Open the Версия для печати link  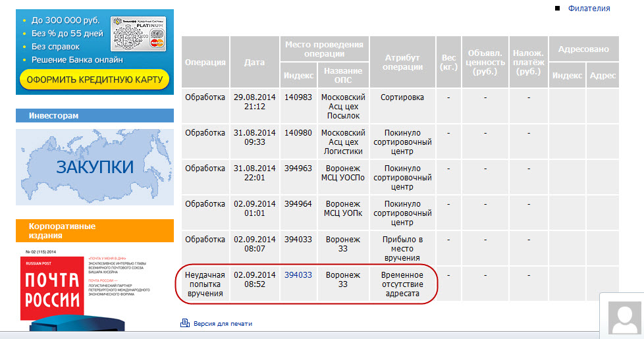222,324
